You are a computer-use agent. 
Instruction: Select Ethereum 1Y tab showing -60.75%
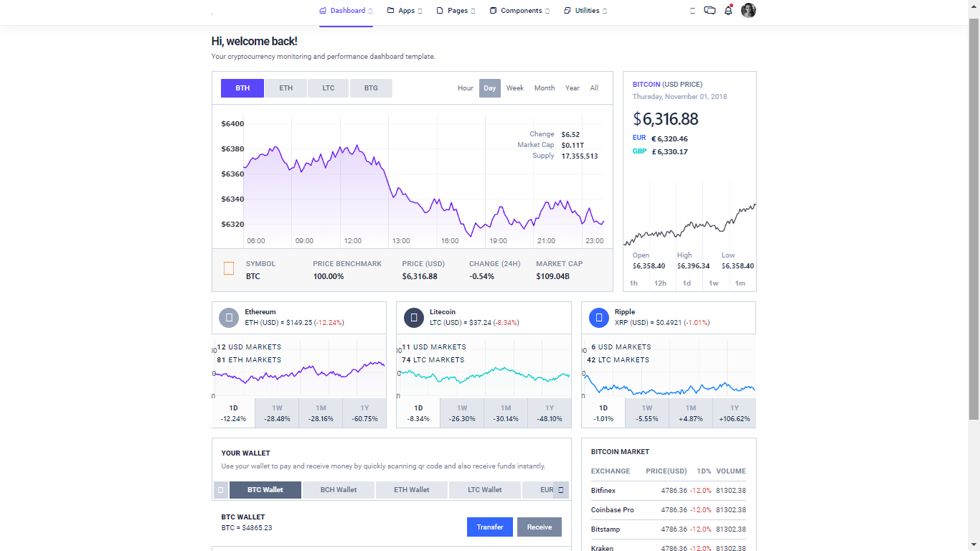coord(364,413)
